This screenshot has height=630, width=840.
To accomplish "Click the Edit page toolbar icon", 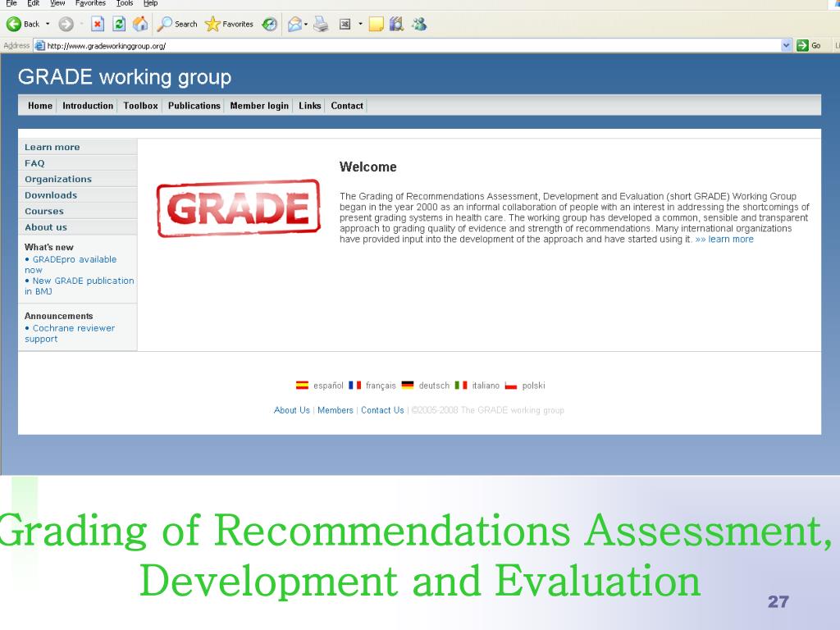I will tap(345, 24).
